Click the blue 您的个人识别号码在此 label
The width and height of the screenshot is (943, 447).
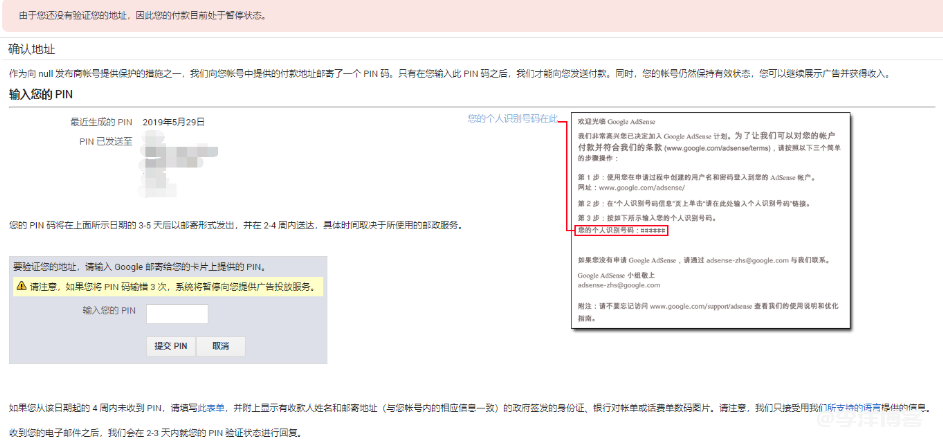tap(512, 118)
